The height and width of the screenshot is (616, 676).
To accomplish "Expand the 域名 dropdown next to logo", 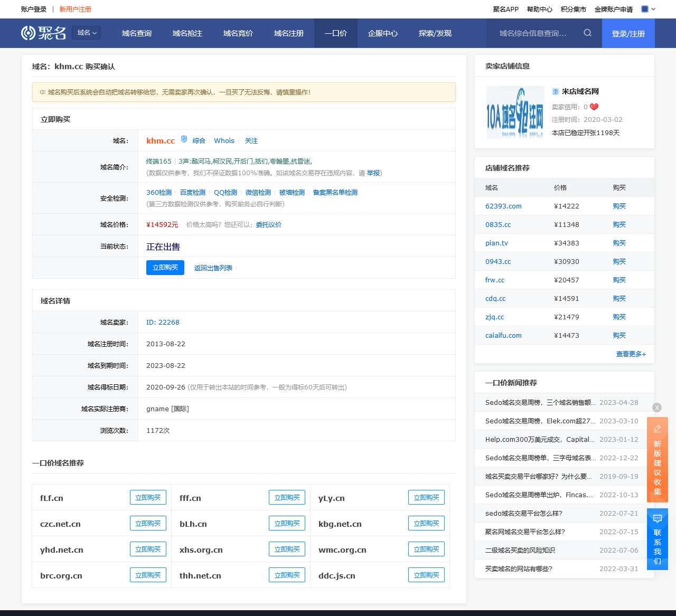I will click(87, 33).
